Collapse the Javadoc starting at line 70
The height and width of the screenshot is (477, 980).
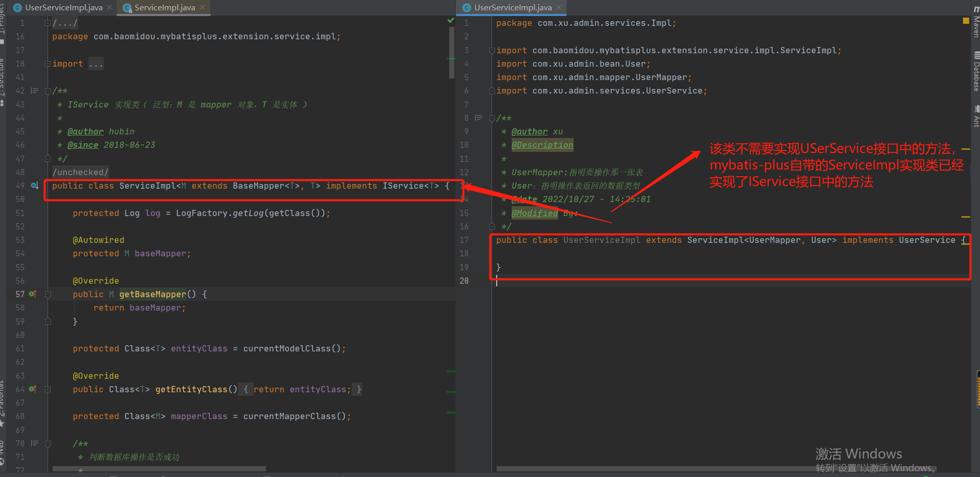48,443
